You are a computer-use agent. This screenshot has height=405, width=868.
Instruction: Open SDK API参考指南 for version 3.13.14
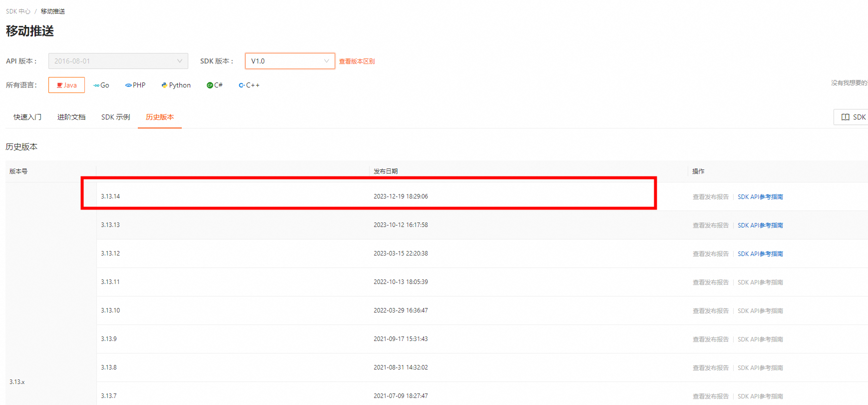[760, 197]
